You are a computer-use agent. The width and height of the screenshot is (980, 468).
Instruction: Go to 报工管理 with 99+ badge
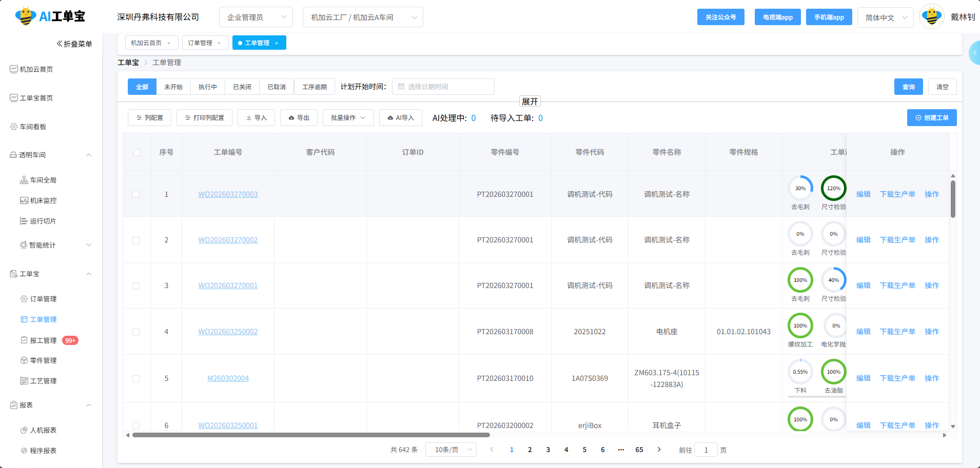[x=43, y=340]
